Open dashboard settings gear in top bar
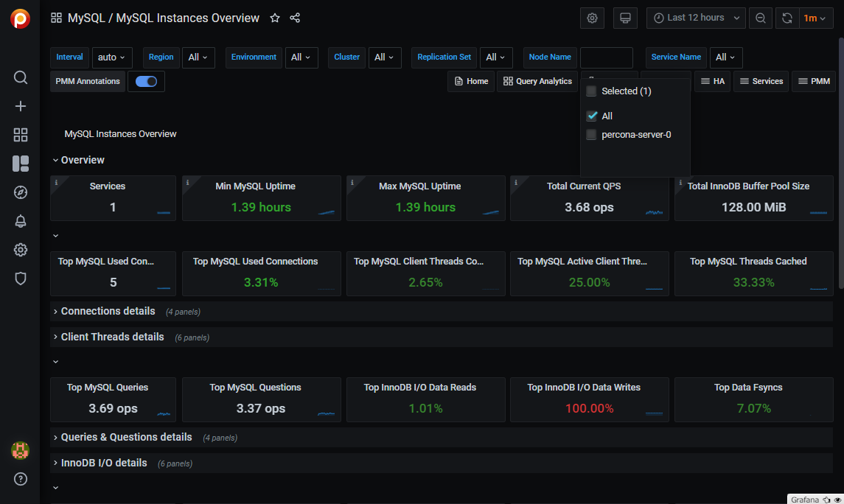The image size is (844, 504). [x=592, y=18]
